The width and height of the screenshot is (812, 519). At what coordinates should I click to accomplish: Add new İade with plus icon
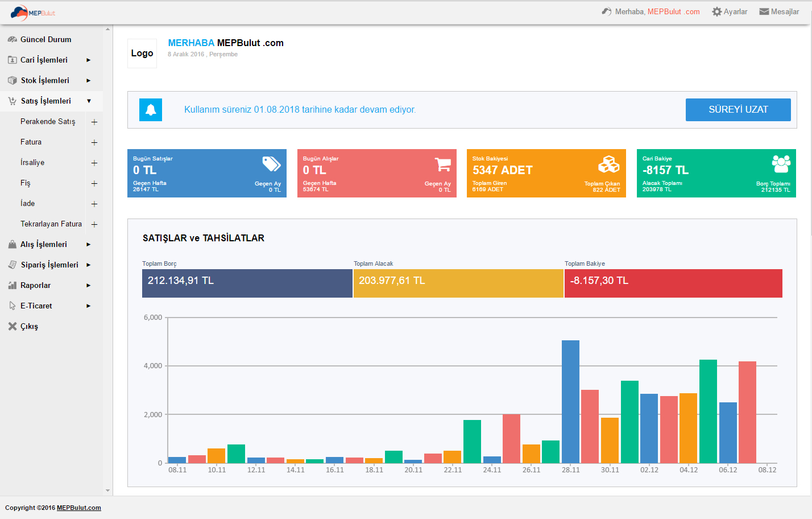(x=94, y=204)
